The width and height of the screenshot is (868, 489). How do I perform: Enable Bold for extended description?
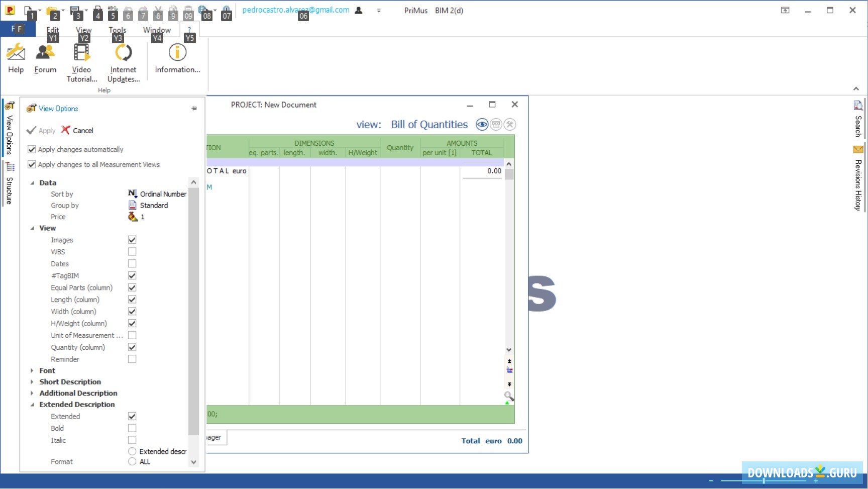click(x=132, y=428)
